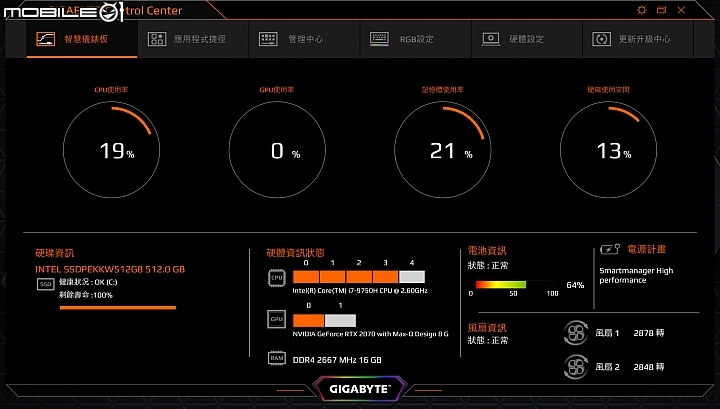Click fan 1 speed 2878 轉

pos(649,333)
